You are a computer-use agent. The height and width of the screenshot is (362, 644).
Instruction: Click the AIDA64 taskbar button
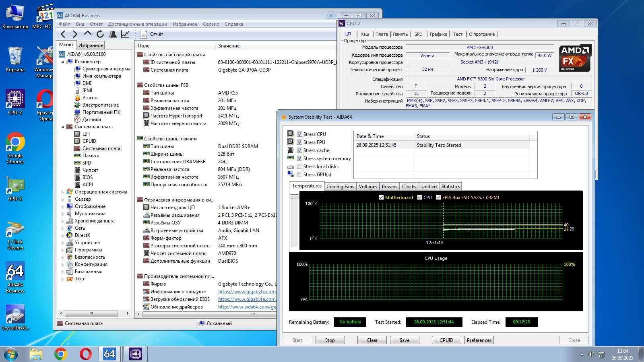[x=109, y=354]
